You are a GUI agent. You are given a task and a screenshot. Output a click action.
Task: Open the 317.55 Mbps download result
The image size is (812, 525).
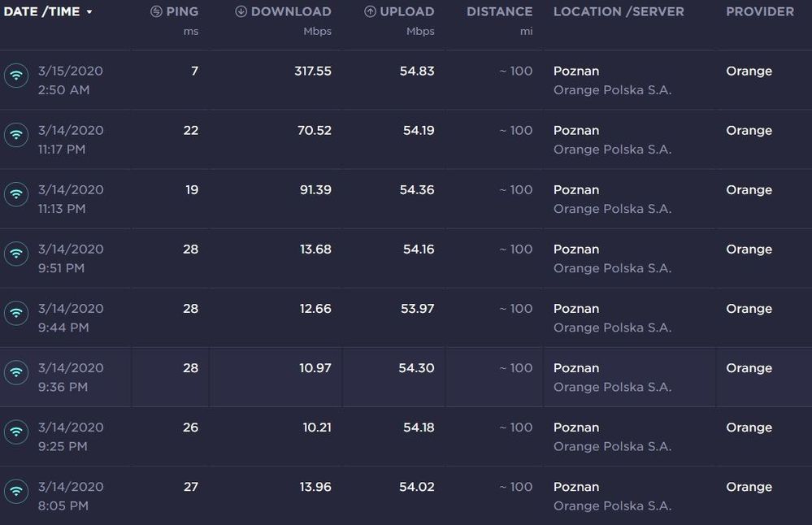click(313, 72)
